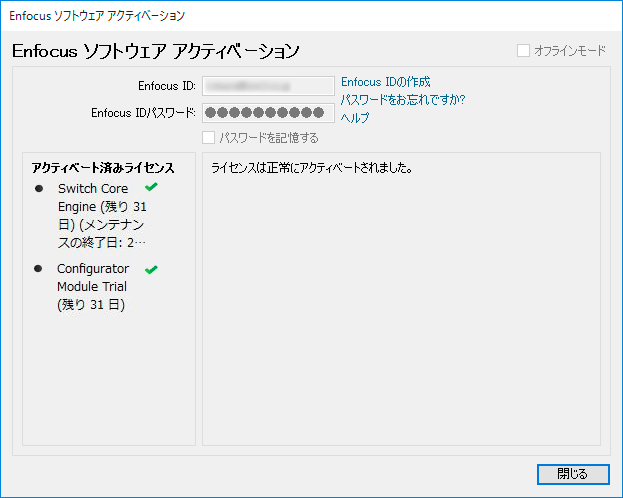Screen dimensions: 623x498
Task: Select the Switch Core Engine license entry
Action: coord(102,215)
